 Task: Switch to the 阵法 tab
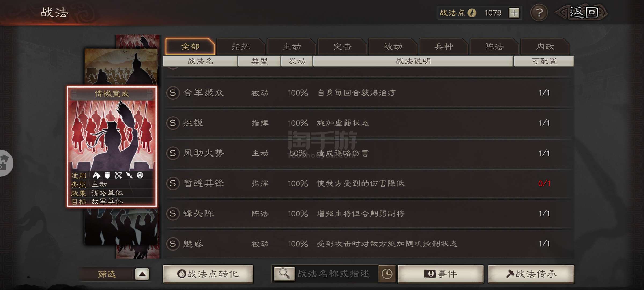coord(494,46)
